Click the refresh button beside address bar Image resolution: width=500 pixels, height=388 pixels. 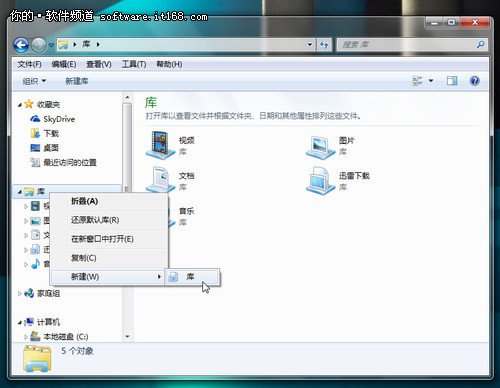(x=324, y=44)
